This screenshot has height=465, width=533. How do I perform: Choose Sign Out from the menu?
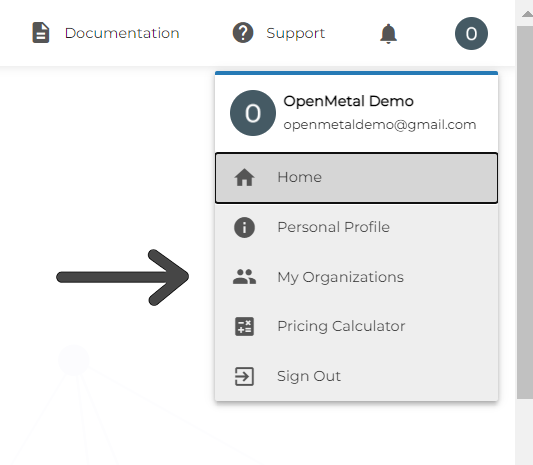click(x=357, y=376)
